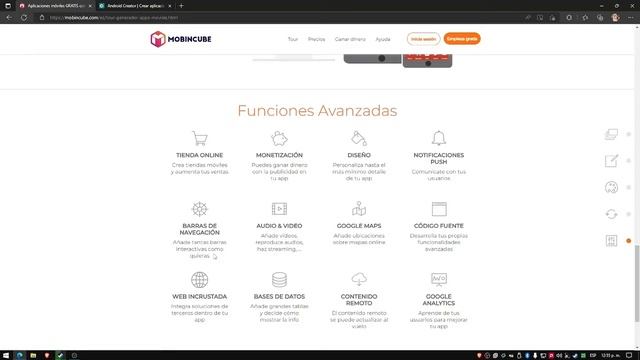Viewport: 640px width, 360px height.
Task: Click the Barras de Navegación heading
Action: [x=200, y=229]
